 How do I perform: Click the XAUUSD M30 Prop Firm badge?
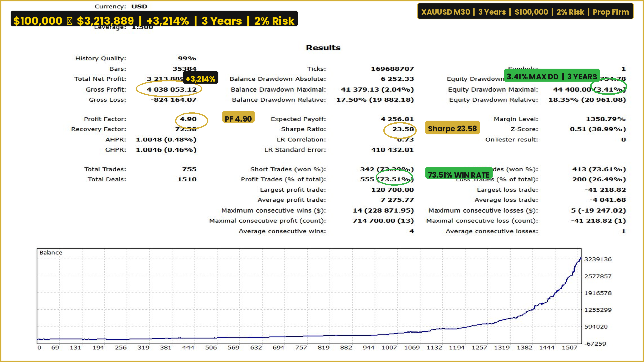[x=525, y=12]
